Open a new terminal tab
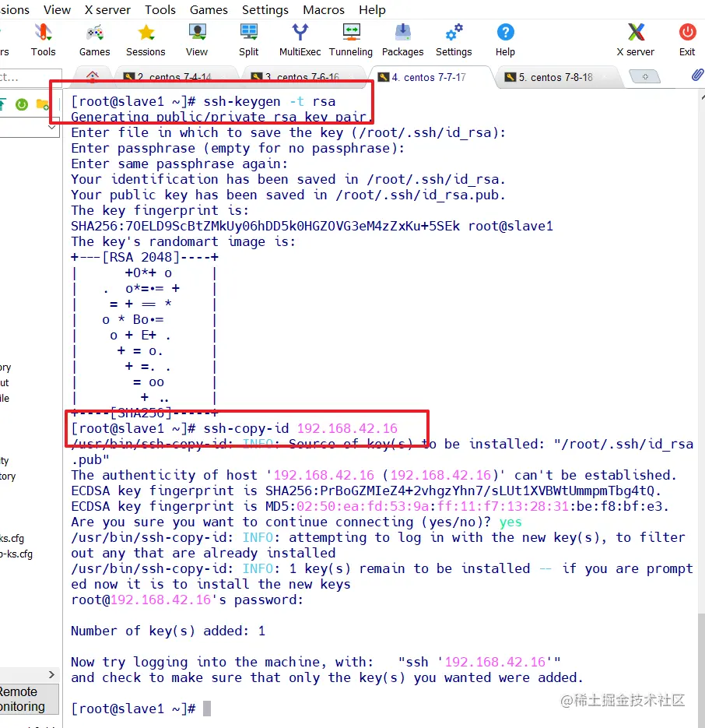Image resolution: width=705 pixels, height=728 pixels. 645,76
